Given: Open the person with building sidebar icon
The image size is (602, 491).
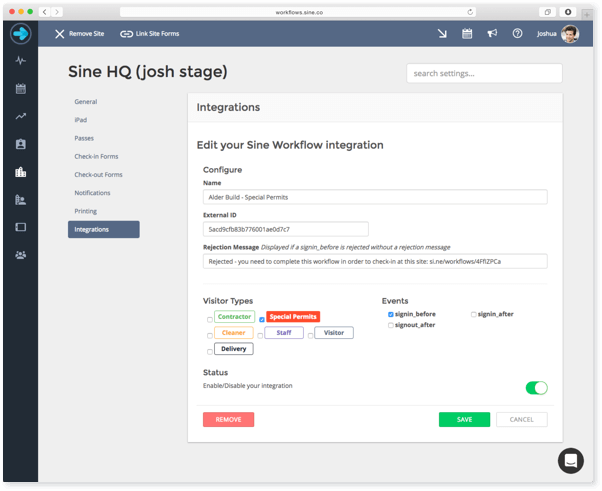Looking at the screenshot, I should coord(21,200).
